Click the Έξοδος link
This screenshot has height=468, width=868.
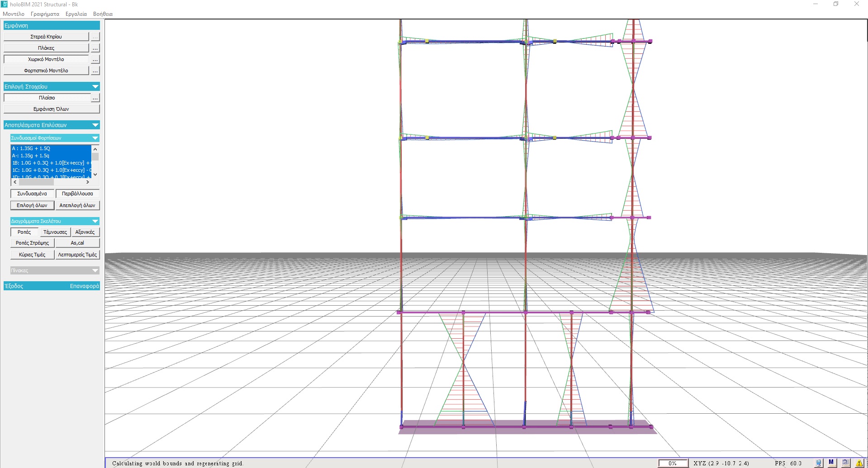[14, 286]
